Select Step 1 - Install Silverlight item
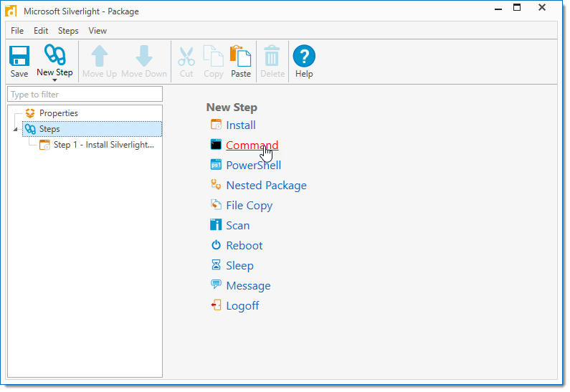 click(103, 145)
